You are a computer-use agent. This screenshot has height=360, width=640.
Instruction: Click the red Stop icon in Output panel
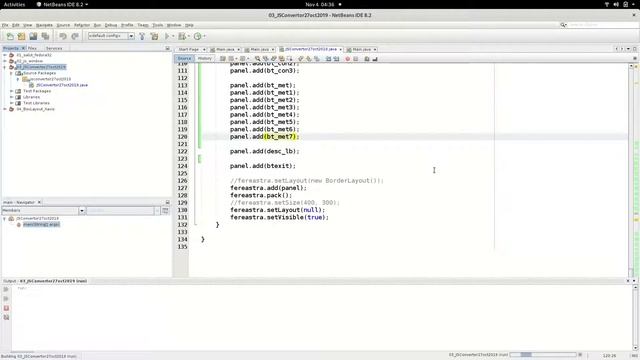(x=6, y=308)
